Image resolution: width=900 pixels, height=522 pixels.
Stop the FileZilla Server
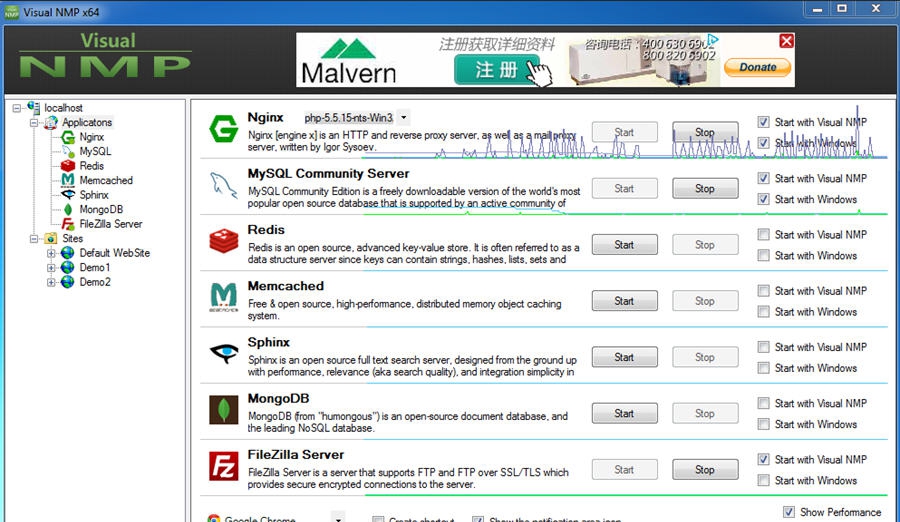[705, 470]
